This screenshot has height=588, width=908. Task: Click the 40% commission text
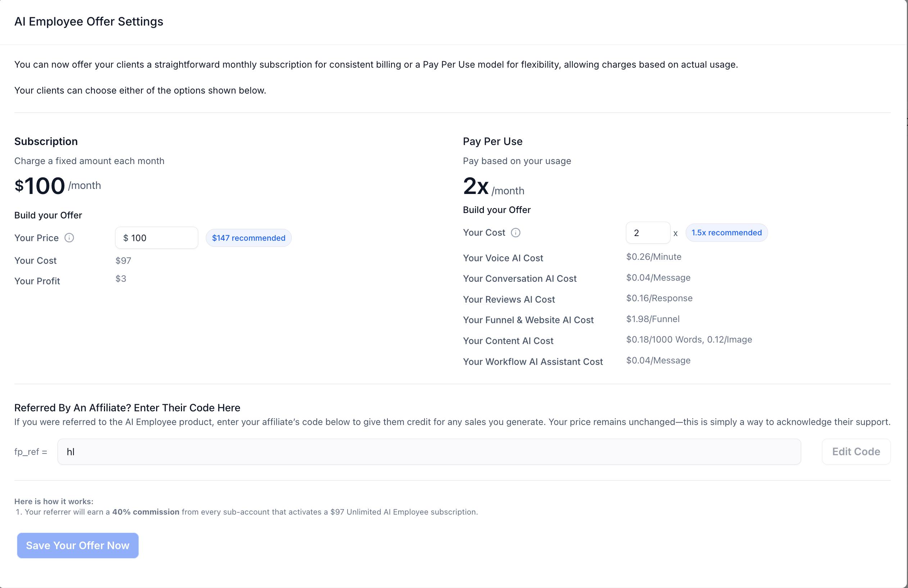click(x=146, y=512)
